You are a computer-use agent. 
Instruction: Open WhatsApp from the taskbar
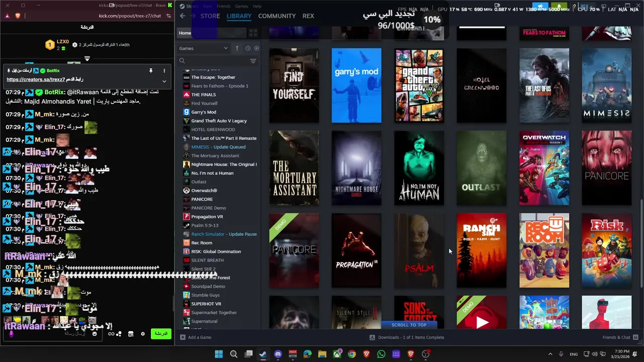[x=381, y=354]
